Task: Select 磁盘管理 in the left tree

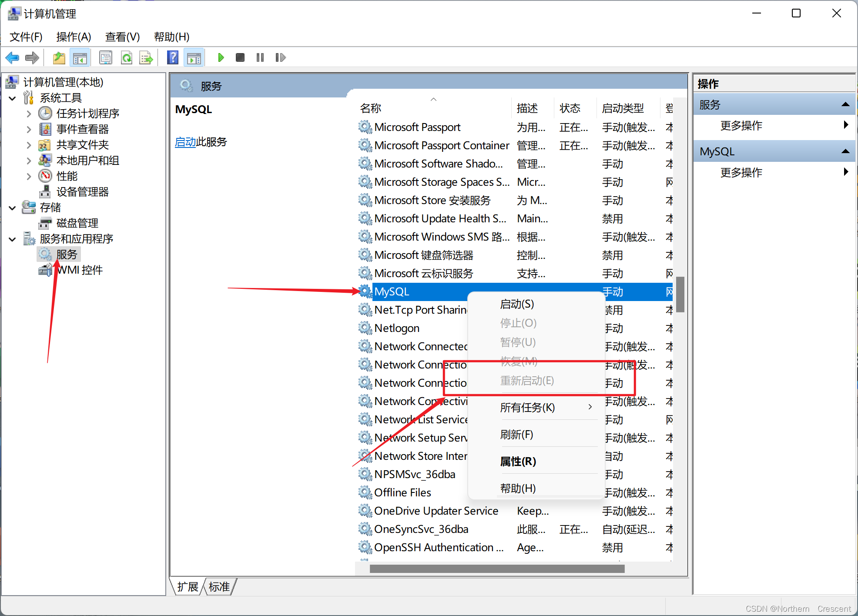Action: (77, 223)
